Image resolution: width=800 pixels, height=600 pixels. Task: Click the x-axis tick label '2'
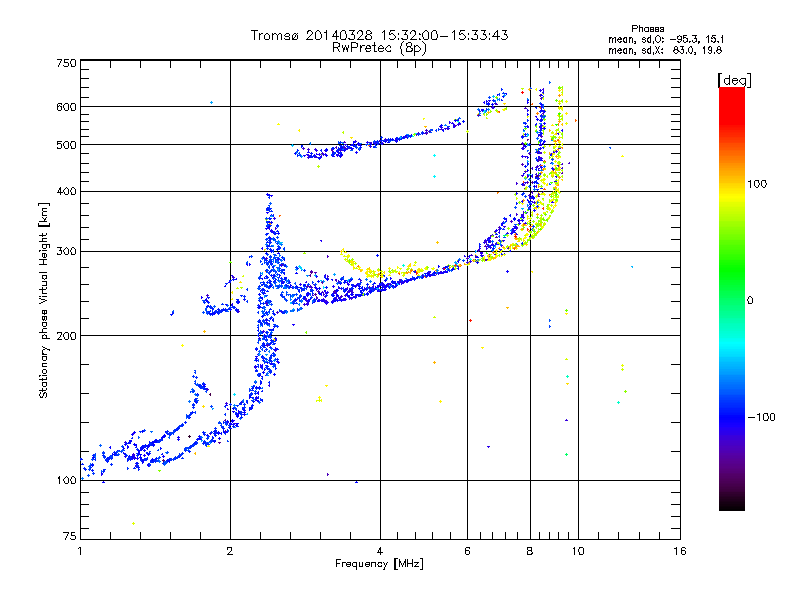230,551
